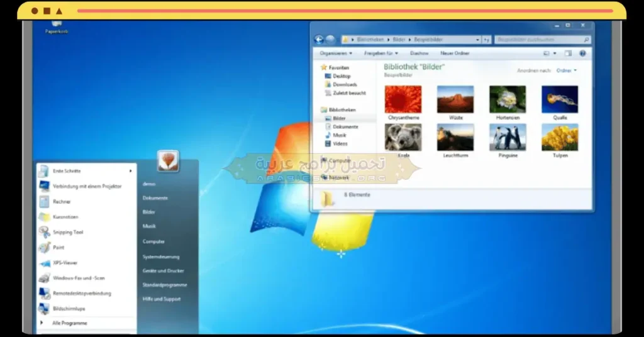Open Verbindung mit einem Projektor
The image size is (644, 337).
click(86, 186)
